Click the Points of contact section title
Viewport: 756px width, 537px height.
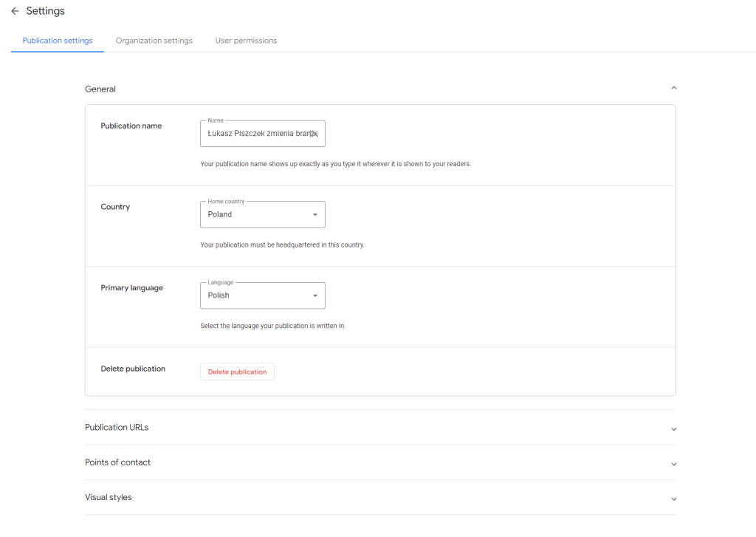click(x=117, y=462)
